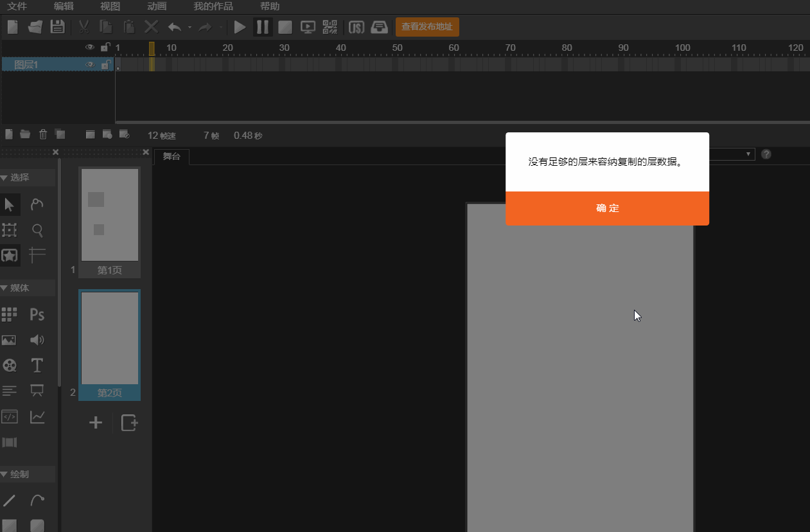Open the JS script editor icon
810x532 pixels.
tap(357, 27)
